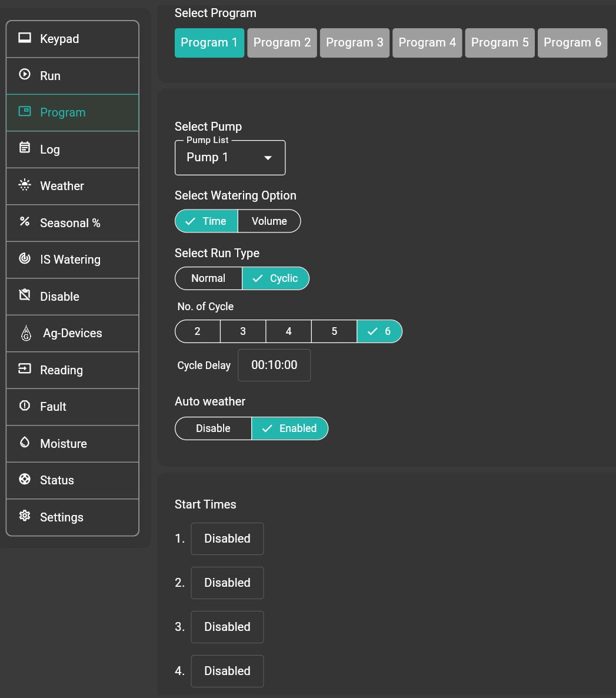Screen dimensions: 616x698
Task: Click the Keypad icon in sidebar
Action: click(25, 39)
